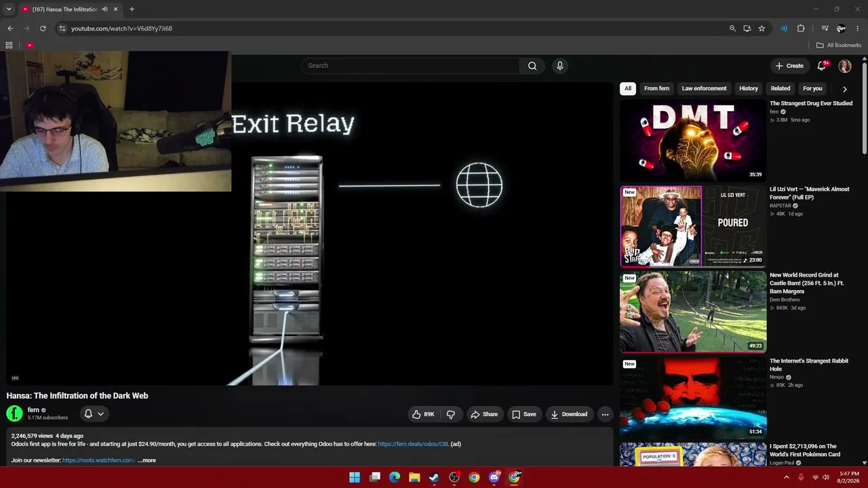Image resolution: width=868 pixels, height=488 pixels.
Task: Activate voice search microphone icon
Action: (x=559, y=66)
